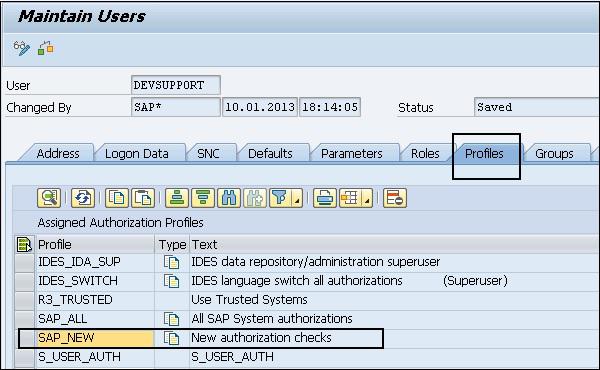
Task: Click text 'All SAP System authorizations'
Action: coord(272,319)
